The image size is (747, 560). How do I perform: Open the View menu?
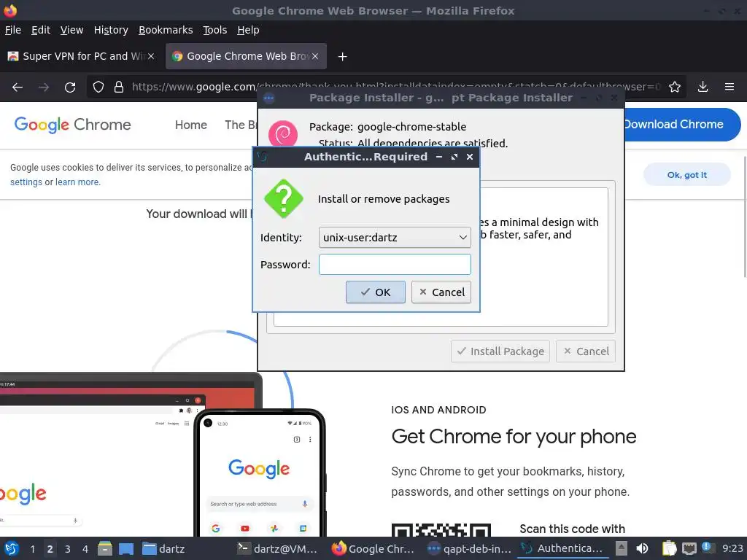pyautogui.click(x=71, y=30)
